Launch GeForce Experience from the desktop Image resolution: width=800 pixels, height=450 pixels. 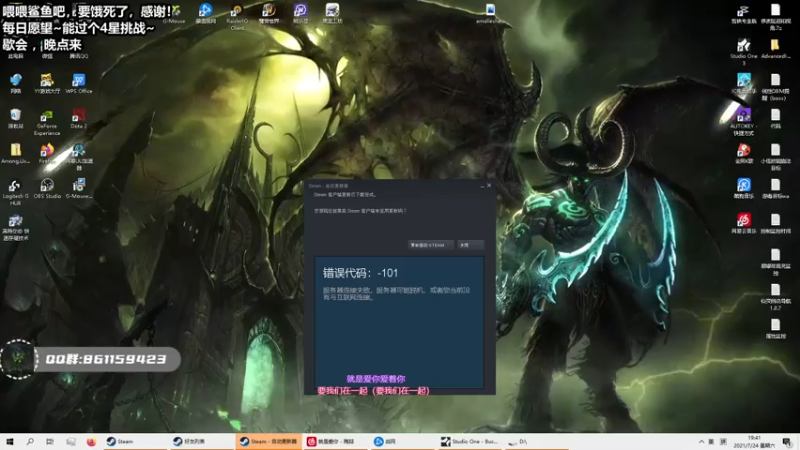pyautogui.click(x=47, y=122)
